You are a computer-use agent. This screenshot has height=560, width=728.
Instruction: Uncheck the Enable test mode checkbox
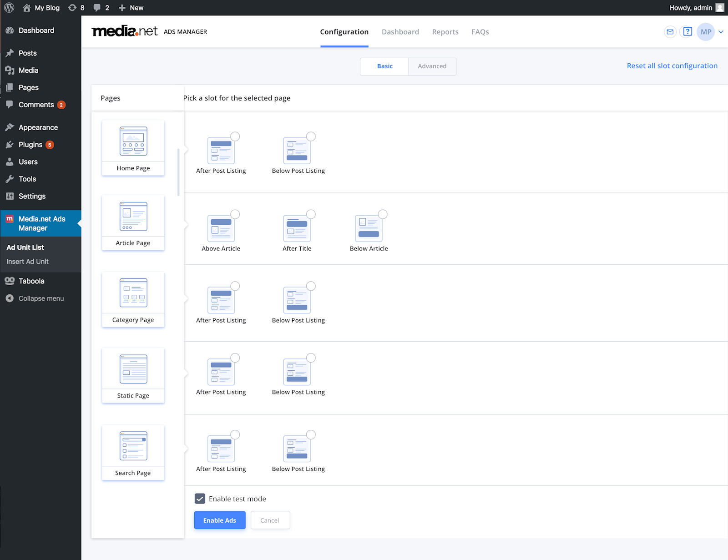[x=200, y=499]
